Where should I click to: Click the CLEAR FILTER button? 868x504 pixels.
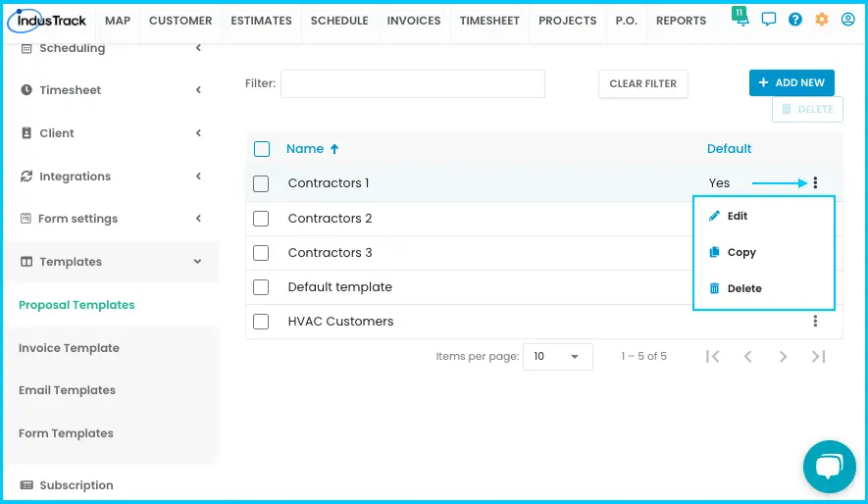tap(643, 84)
